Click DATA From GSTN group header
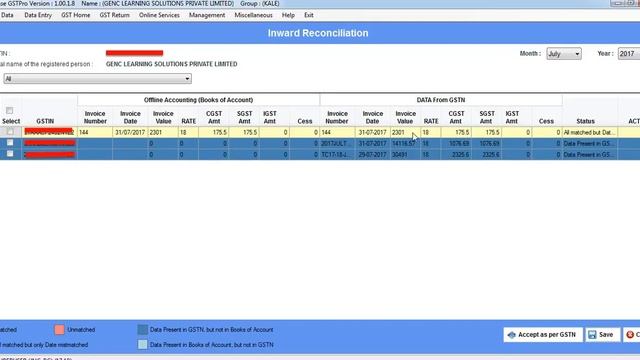This screenshot has height=360, width=640. point(441,100)
